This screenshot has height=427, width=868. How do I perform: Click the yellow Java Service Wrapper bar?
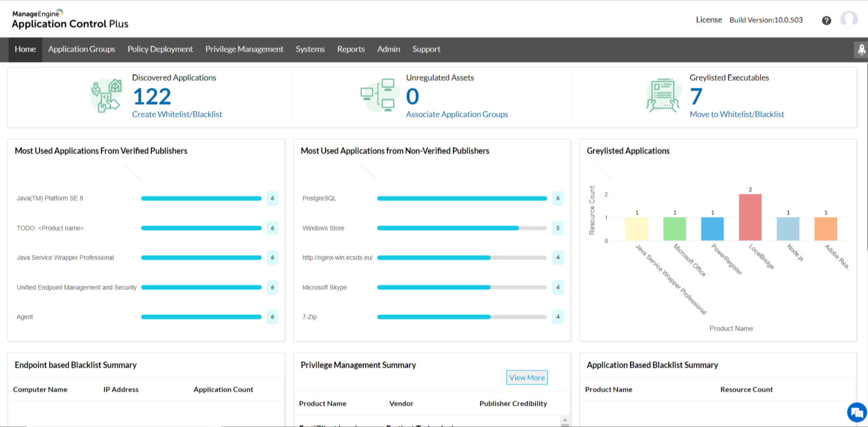point(637,229)
